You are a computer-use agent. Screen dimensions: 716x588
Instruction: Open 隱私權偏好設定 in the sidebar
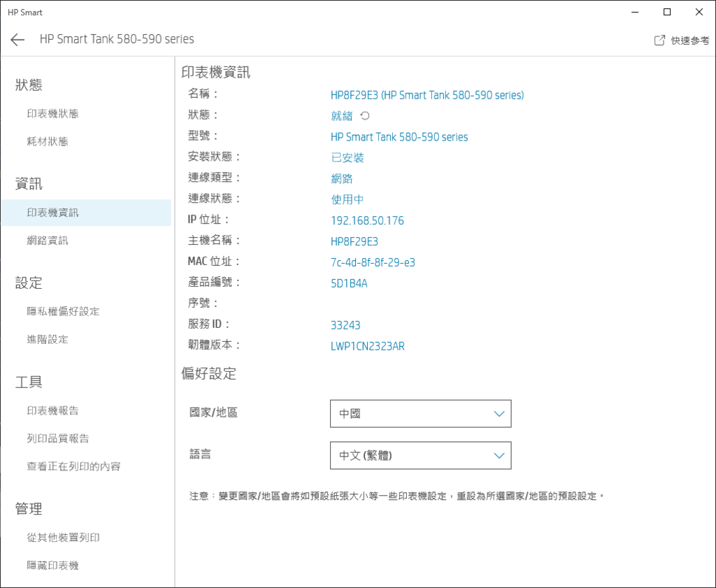[63, 311]
